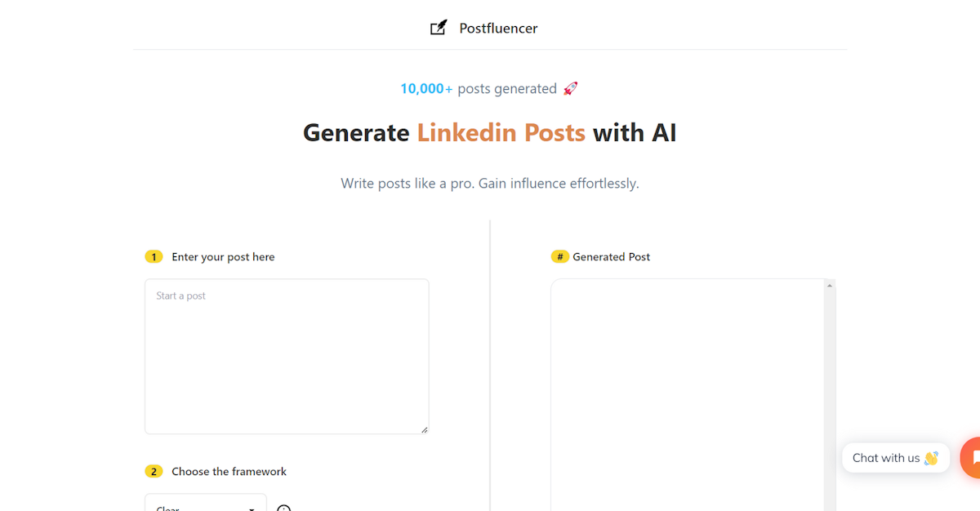Screen dimensions: 980x511
Task: Open the orange chat bubble icon
Action: 971,458
